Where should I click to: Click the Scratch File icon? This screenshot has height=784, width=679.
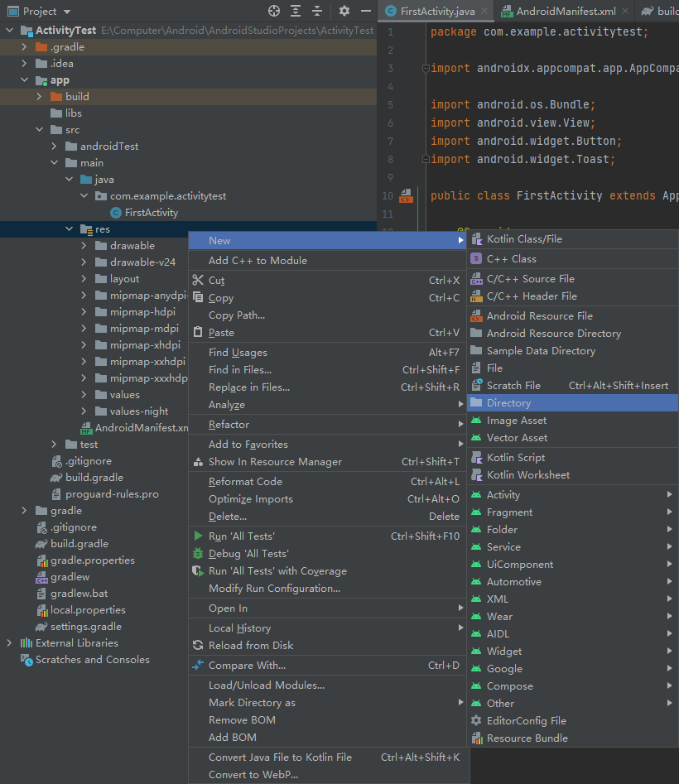tap(476, 386)
